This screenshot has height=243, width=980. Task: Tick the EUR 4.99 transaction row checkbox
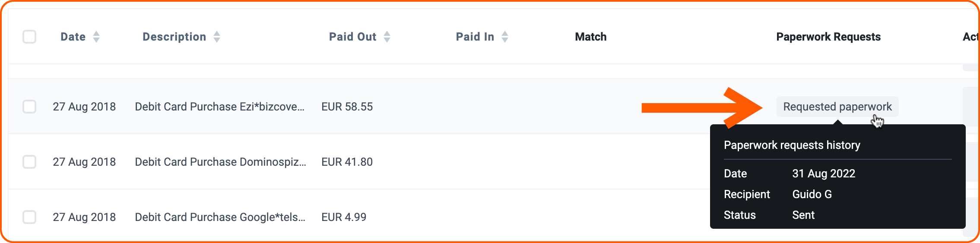[29, 217]
